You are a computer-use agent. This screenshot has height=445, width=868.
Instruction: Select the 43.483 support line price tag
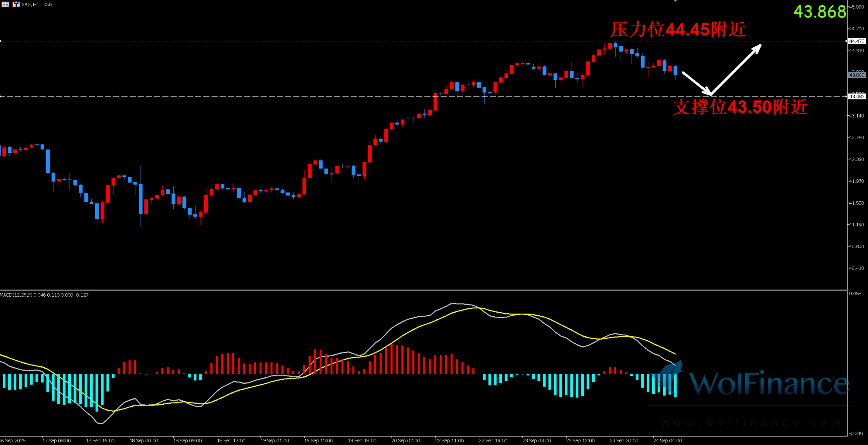coord(857,97)
